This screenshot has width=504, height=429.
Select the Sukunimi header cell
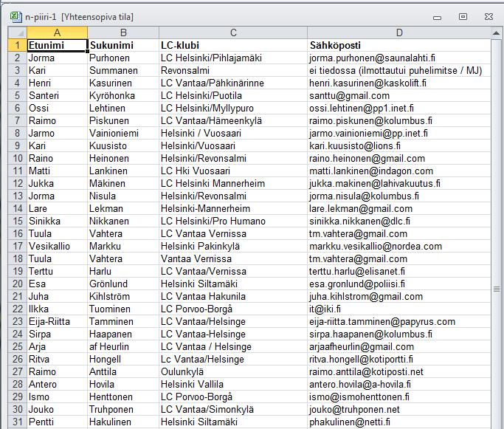coord(123,45)
